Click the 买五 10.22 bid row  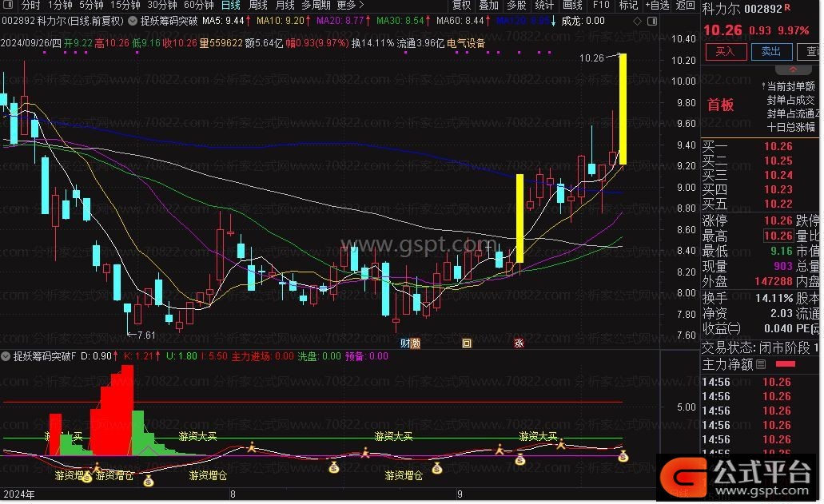pos(748,204)
